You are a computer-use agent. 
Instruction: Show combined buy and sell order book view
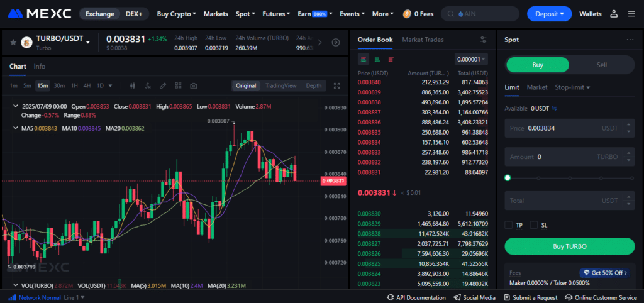click(x=364, y=59)
